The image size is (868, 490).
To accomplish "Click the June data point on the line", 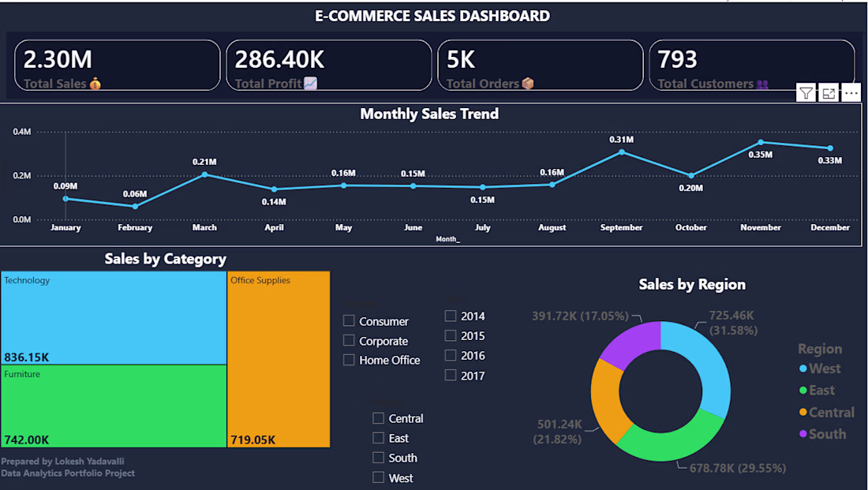I will pos(413,186).
